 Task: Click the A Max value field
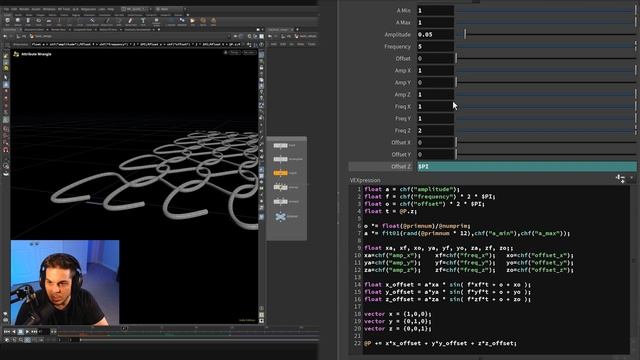[435, 22]
